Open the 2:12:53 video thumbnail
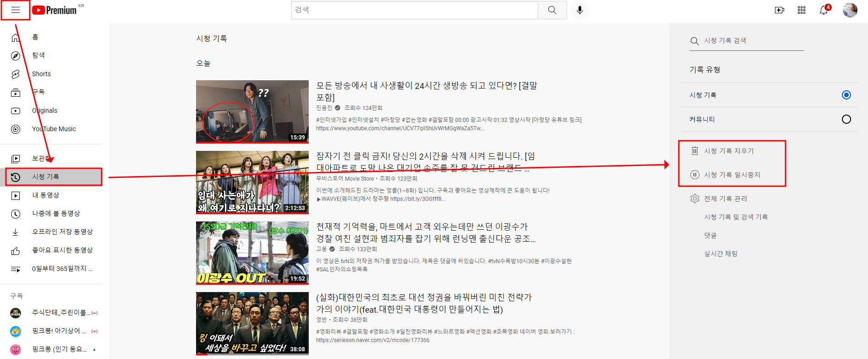 pos(252,182)
